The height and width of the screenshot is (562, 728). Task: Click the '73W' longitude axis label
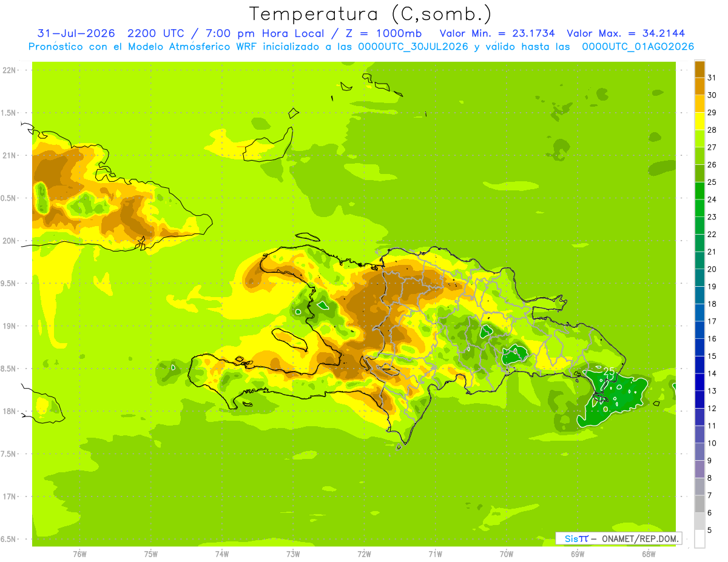[293, 553]
